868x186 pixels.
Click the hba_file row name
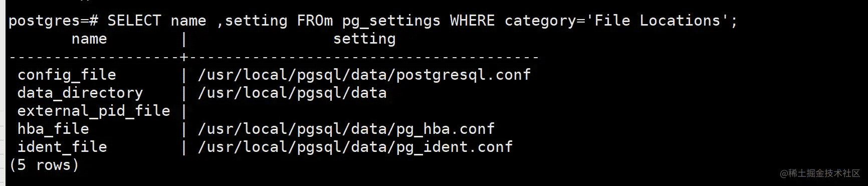pyautogui.click(x=53, y=129)
